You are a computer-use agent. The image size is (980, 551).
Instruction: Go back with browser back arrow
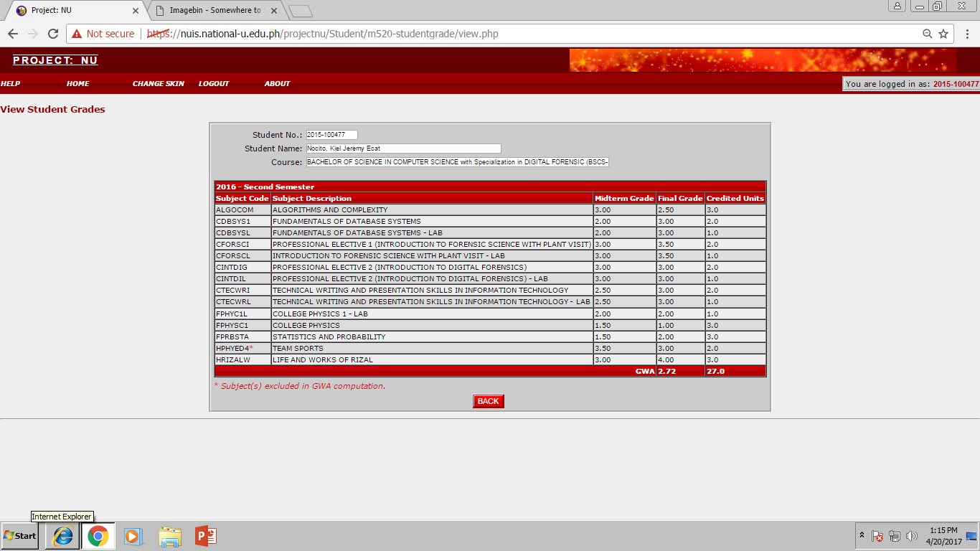click(x=13, y=34)
